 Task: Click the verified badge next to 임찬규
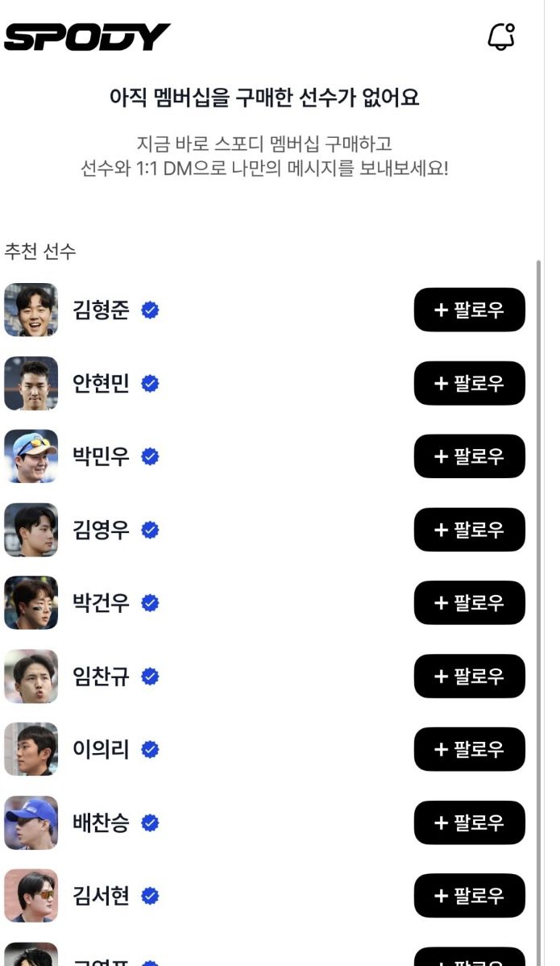point(150,677)
